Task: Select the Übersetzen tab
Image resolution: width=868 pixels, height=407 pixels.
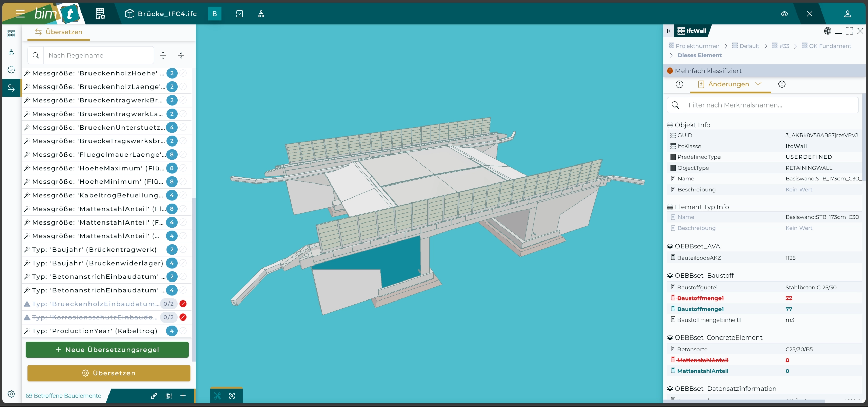Action: pos(59,32)
